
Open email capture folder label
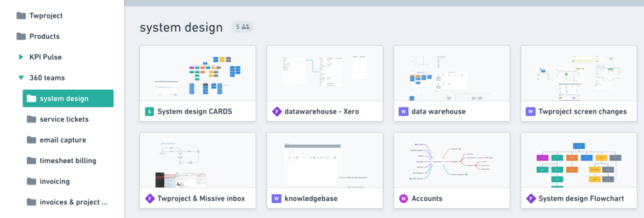pyautogui.click(x=63, y=140)
